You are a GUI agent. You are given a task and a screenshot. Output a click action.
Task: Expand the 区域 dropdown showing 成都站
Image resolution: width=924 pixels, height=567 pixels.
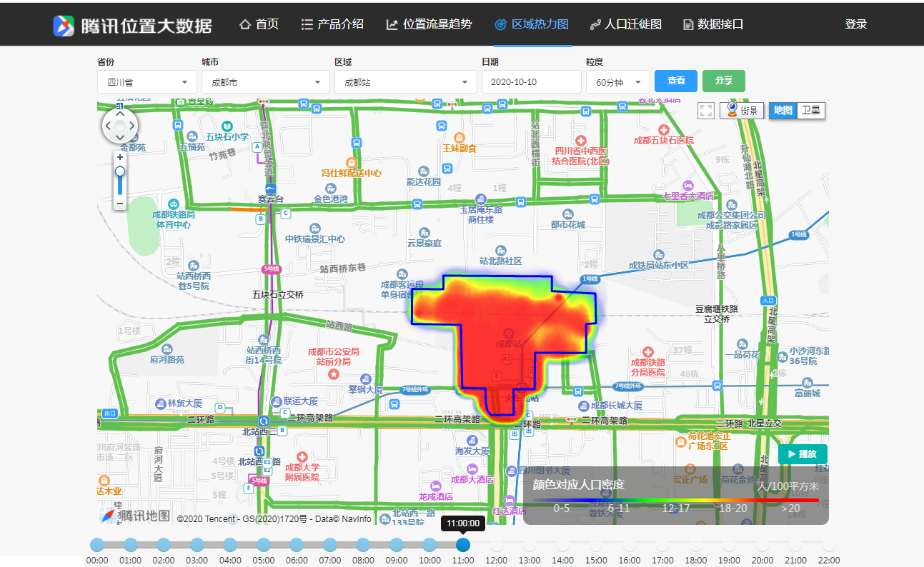click(406, 81)
